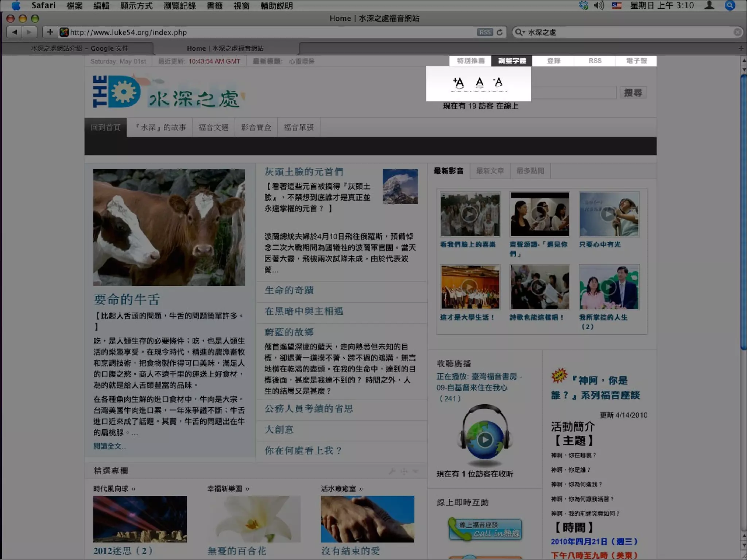This screenshot has height=560, width=747.
Task: Open the 書籤 menu in menu bar
Action: (214, 6)
